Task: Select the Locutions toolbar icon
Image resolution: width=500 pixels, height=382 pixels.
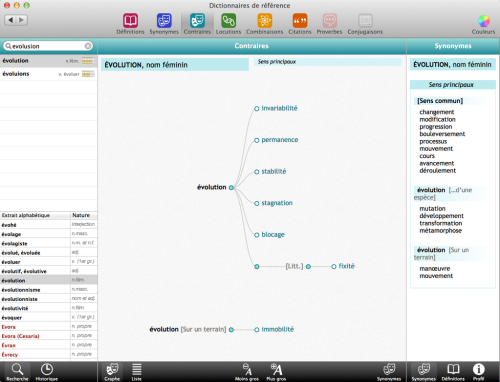Action: pyautogui.click(x=228, y=21)
